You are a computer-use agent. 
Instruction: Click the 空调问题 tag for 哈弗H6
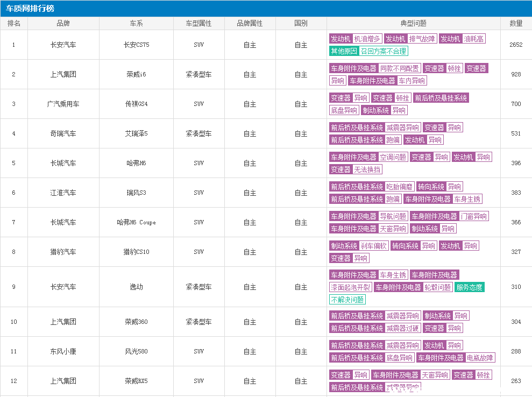pyautogui.click(x=393, y=157)
